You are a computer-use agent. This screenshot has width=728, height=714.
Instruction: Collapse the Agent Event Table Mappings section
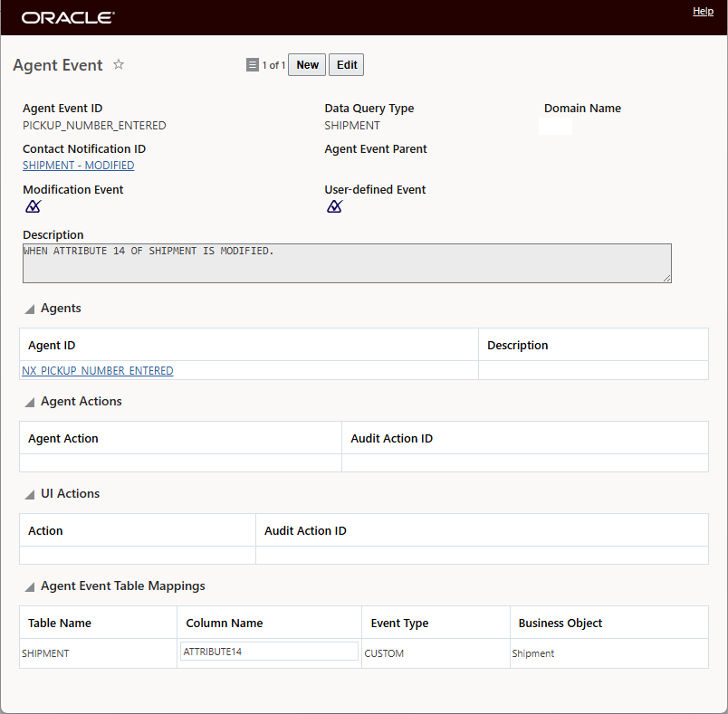[x=30, y=587]
